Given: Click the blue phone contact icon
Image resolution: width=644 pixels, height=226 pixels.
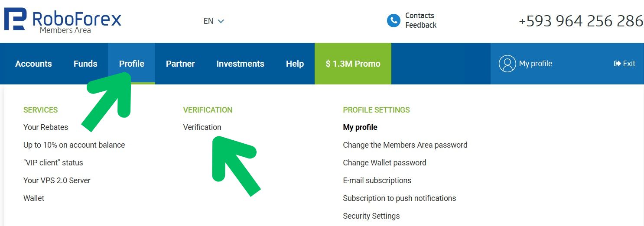Looking at the screenshot, I should coord(393,20).
